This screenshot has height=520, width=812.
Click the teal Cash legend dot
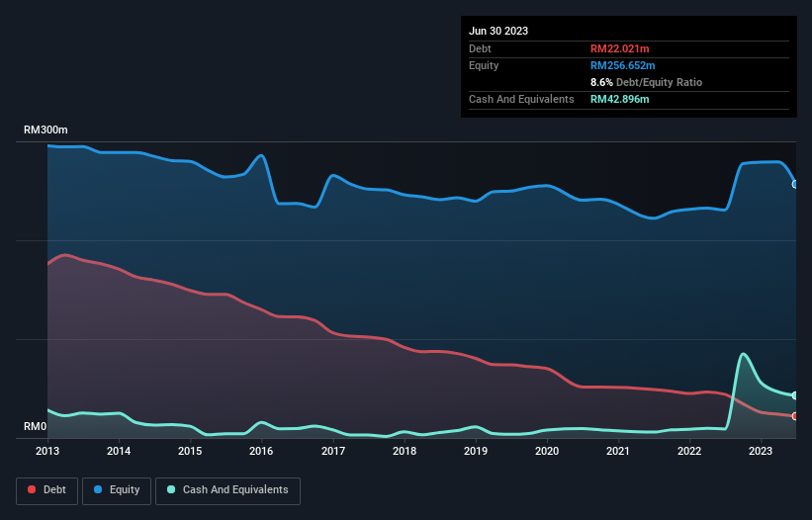coord(171,489)
